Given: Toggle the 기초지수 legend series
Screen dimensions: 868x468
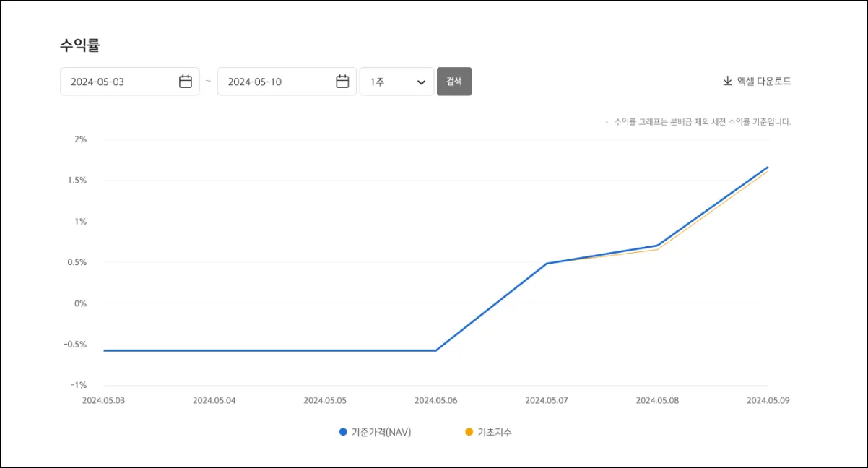Looking at the screenshot, I should (x=488, y=432).
